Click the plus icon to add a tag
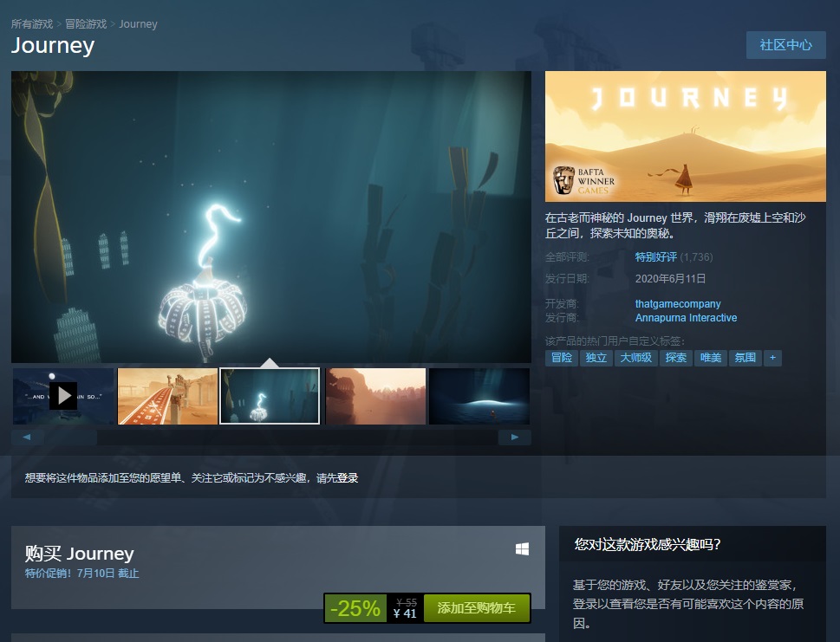Viewport: 840px width, 642px height. pos(772,357)
